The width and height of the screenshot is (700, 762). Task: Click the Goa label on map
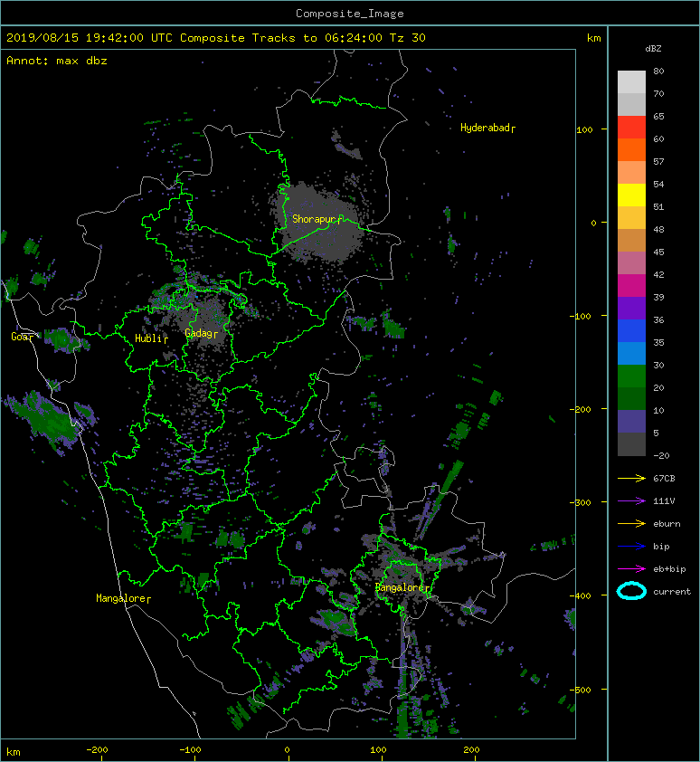[21, 337]
